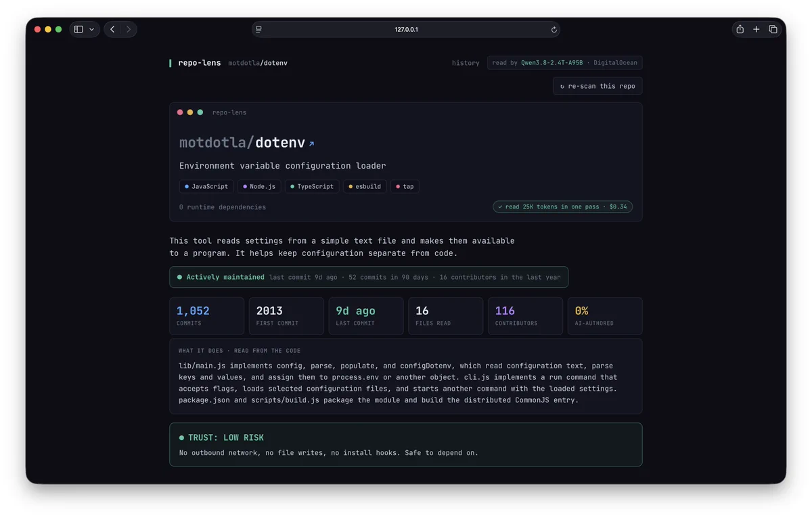812x518 pixels.
Task: Open a new tab with plus icon
Action: 757,29
